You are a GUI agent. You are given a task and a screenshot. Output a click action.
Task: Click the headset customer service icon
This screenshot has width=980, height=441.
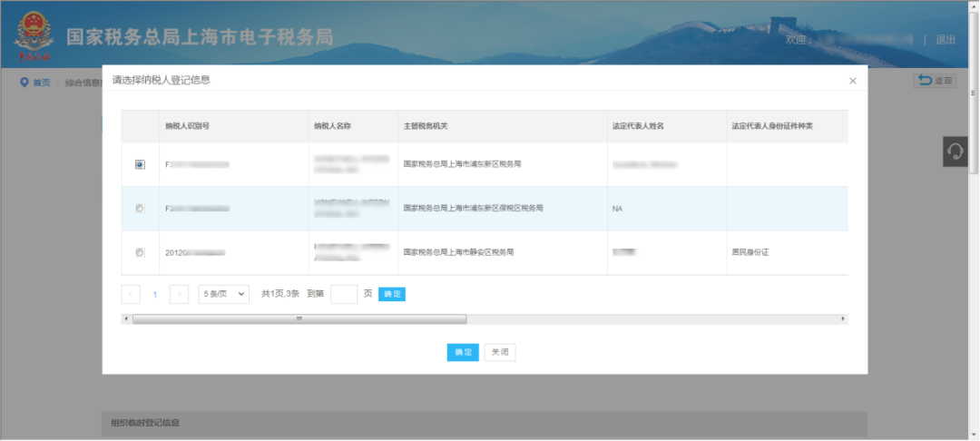[955, 152]
